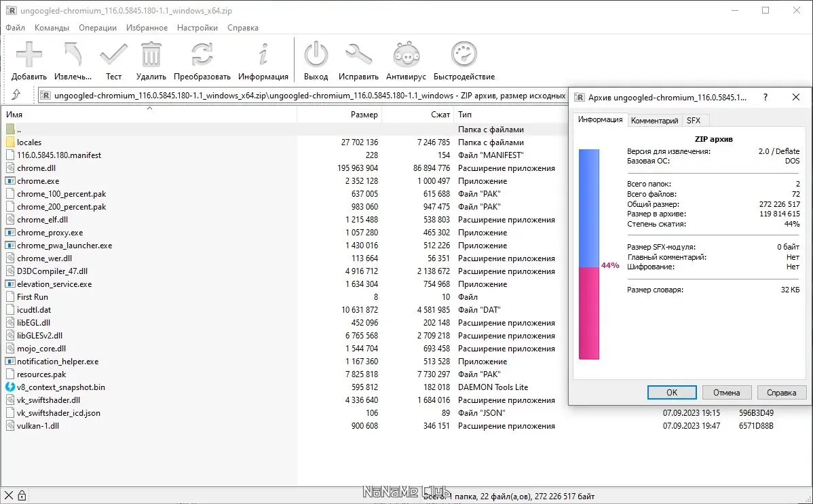Select the Извлечь (Extract) toolbar icon

[71, 58]
